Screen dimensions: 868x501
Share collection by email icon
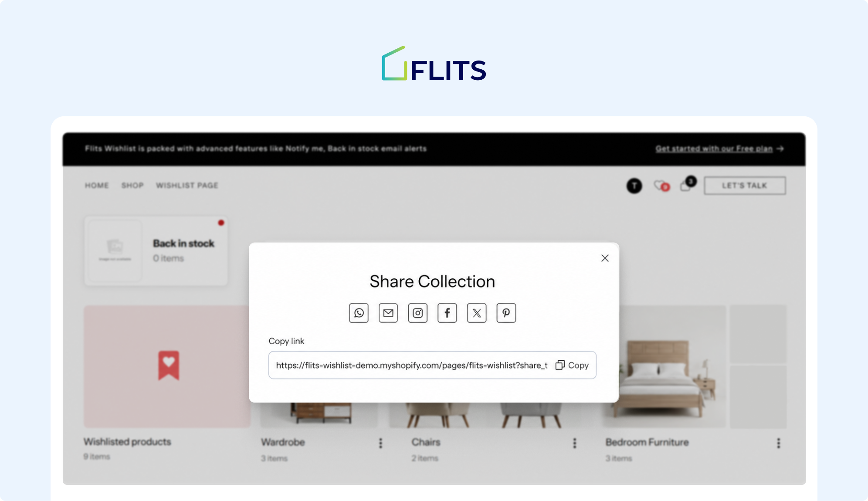point(388,313)
